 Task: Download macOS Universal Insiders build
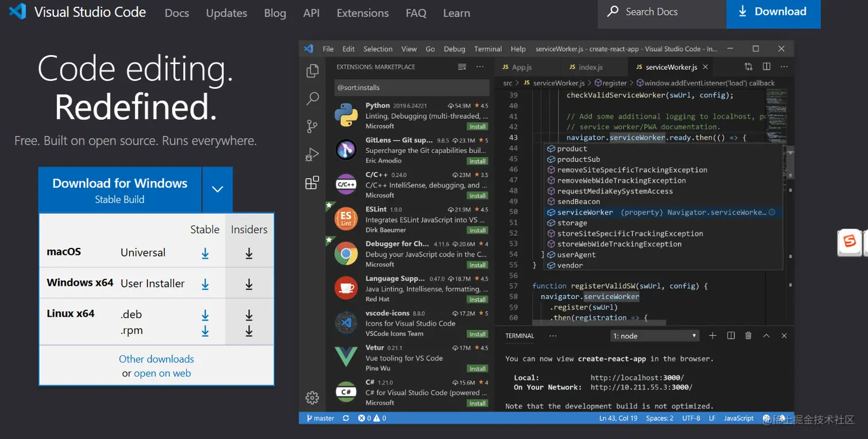pyautogui.click(x=249, y=253)
